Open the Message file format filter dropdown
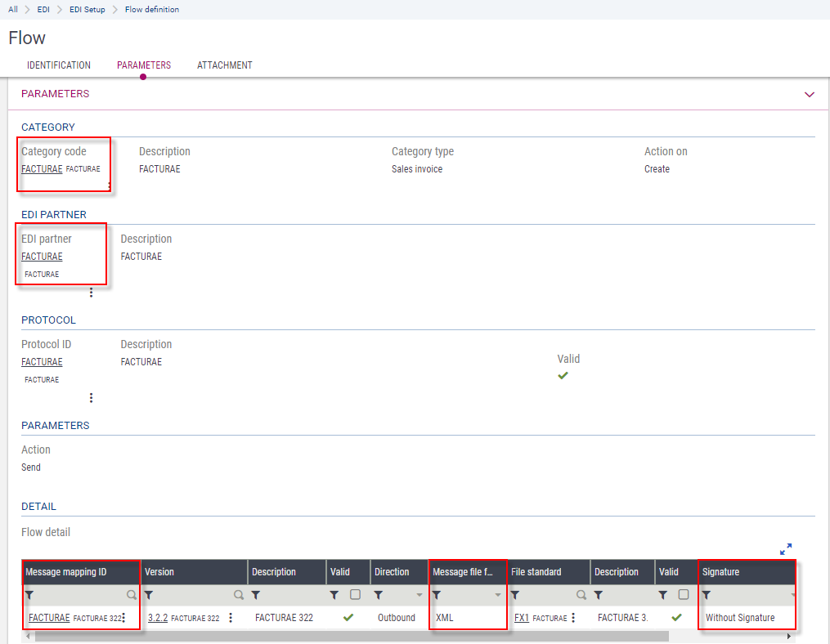 click(x=497, y=596)
